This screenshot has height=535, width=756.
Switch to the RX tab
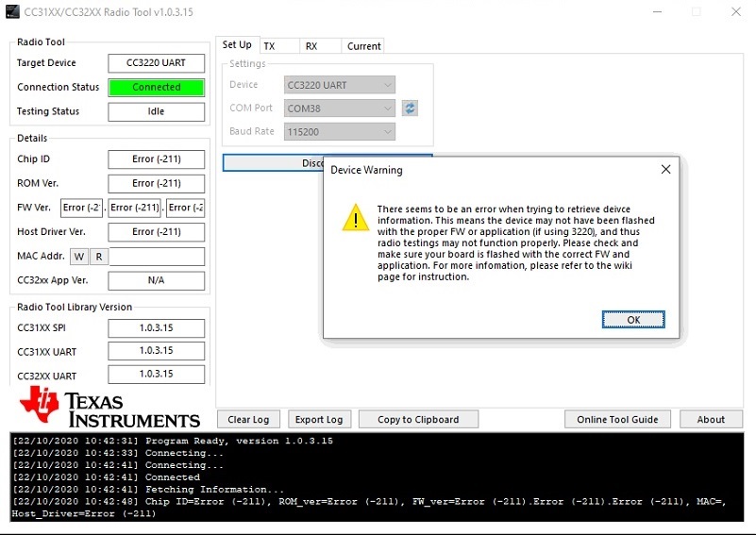(x=320, y=46)
